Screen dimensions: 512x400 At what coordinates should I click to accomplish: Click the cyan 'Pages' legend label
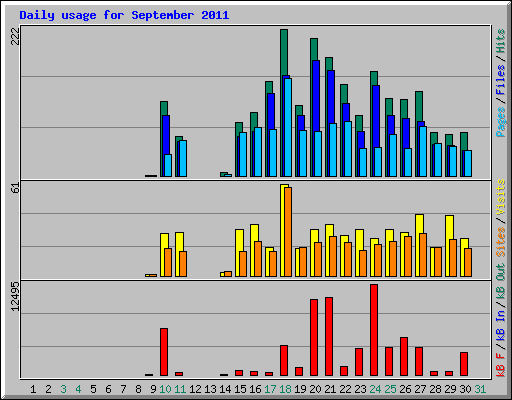click(500, 122)
